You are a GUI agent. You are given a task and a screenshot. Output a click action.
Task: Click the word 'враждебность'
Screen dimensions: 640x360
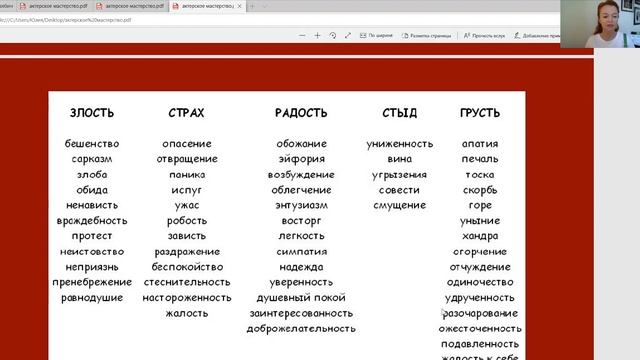click(92, 220)
